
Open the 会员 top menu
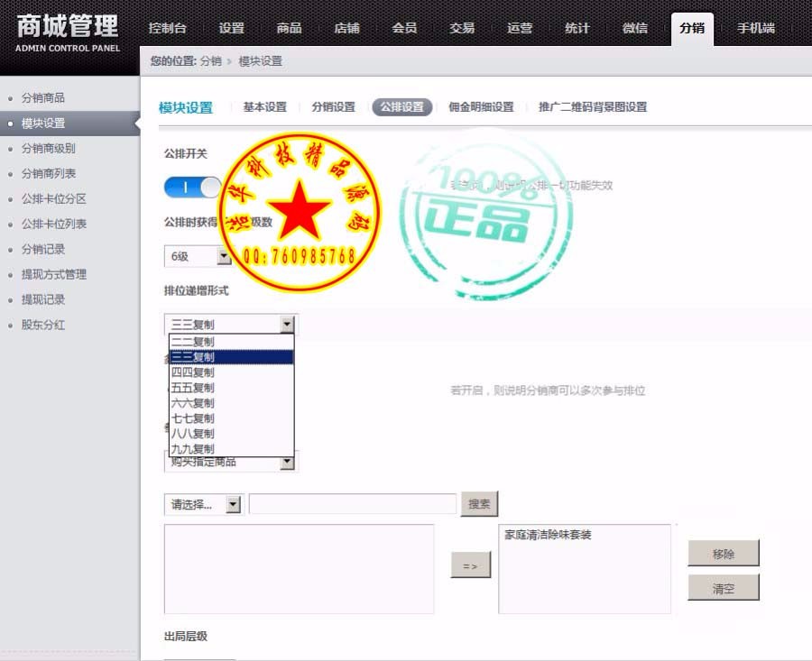tap(404, 28)
